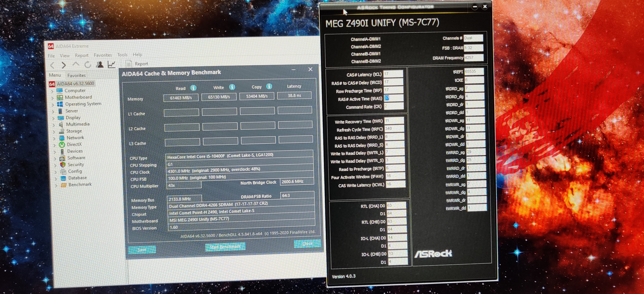Image resolution: width=644 pixels, height=294 pixels.
Task: Click the Save button
Action: click(142, 250)
